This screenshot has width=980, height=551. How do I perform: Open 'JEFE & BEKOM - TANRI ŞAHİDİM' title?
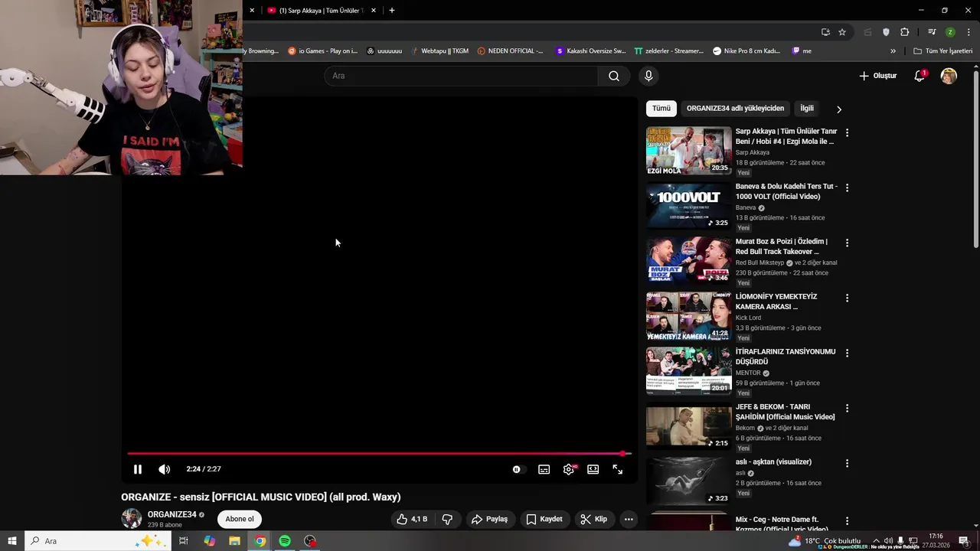(785, 412)
